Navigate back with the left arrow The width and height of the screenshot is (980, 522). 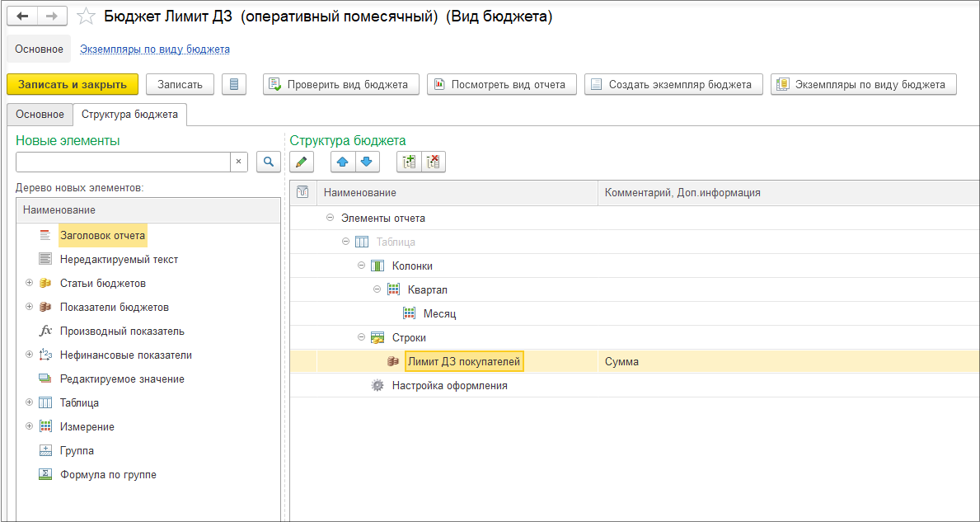22,16
